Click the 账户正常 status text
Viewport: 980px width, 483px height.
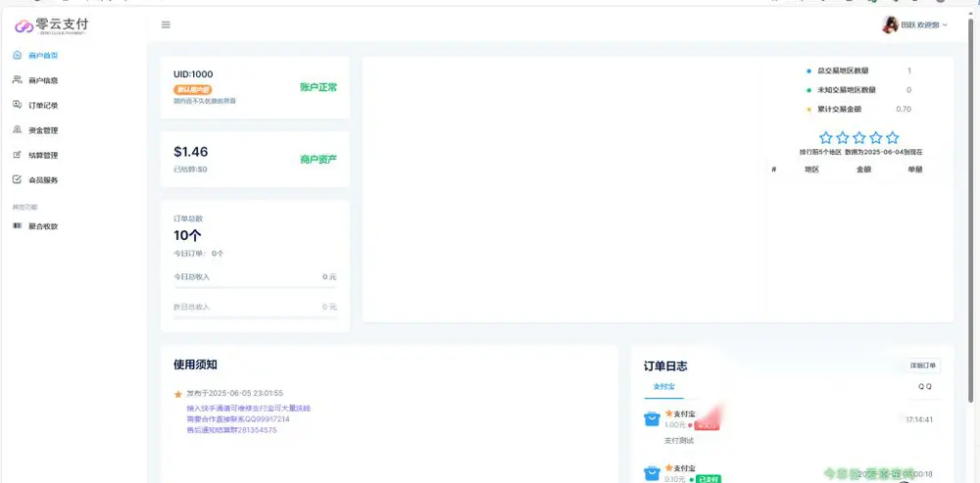click(x=318, y=87)
